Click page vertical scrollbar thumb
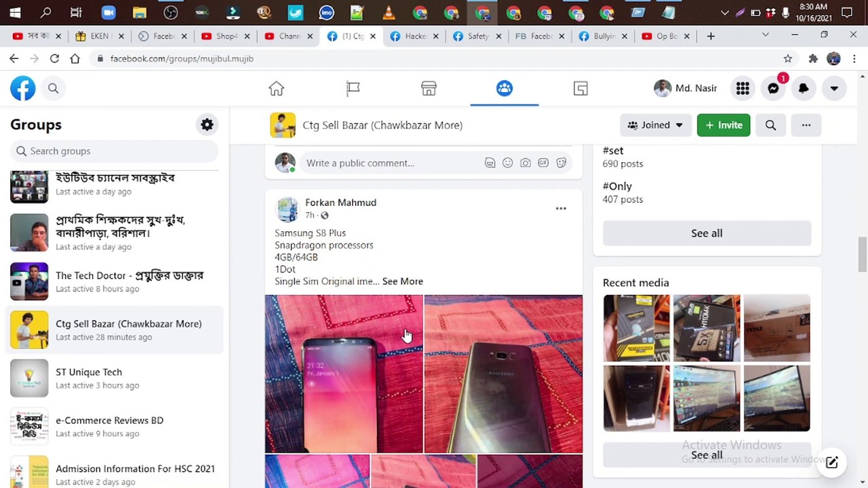 pyautogui.click(x=862, y=254)
